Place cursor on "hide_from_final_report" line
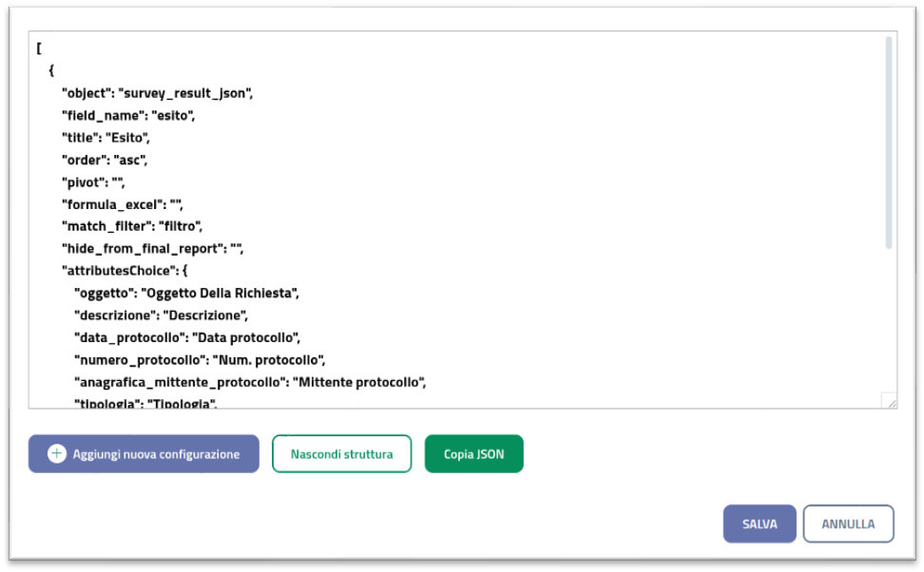This screenshot has width=924, height=572. pos(152,249)
